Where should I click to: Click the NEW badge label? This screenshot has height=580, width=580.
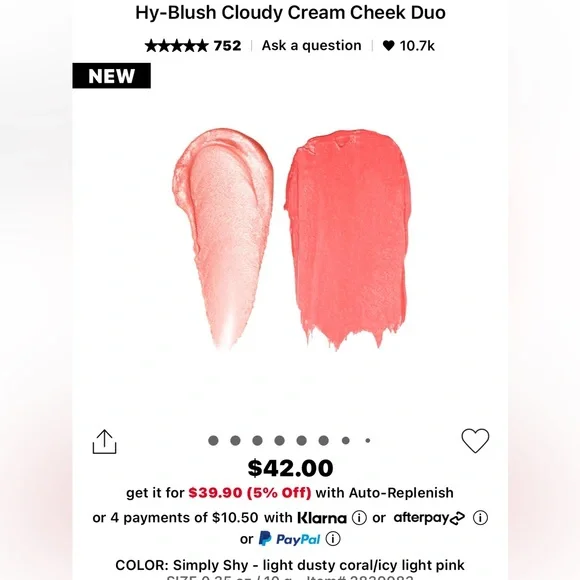[x=111, y=76]
